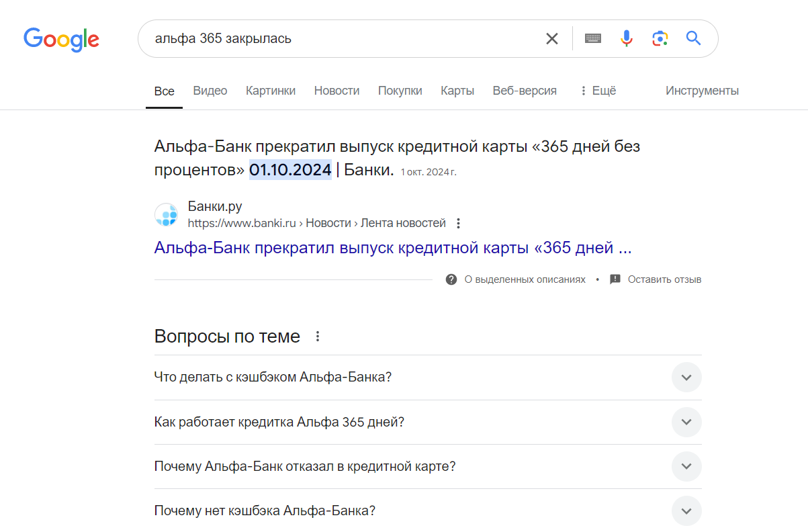
Task: Click the Банки.ру site favicon
Action: [x=166, y=215]
